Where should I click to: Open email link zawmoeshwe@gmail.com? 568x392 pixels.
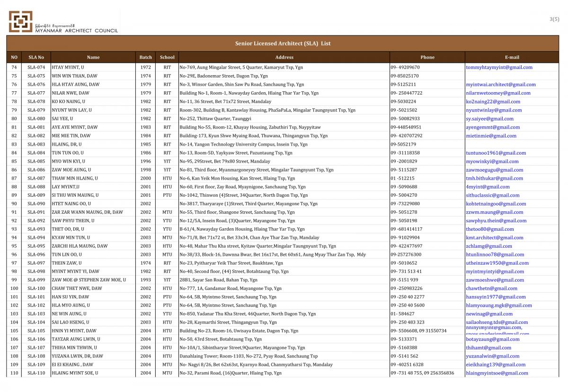[x=495, y=280]
